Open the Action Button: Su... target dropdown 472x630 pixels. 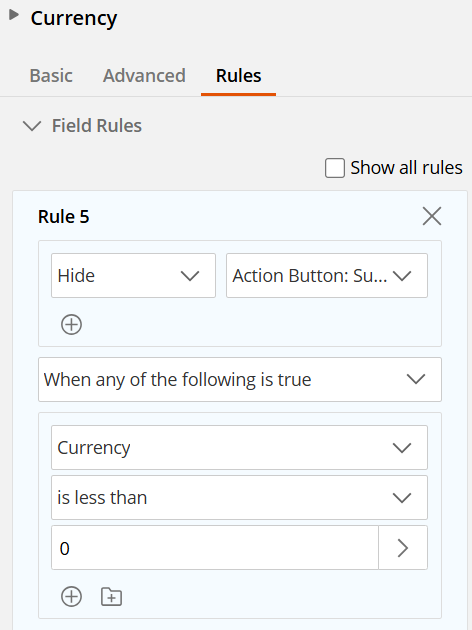click(327, 276)
